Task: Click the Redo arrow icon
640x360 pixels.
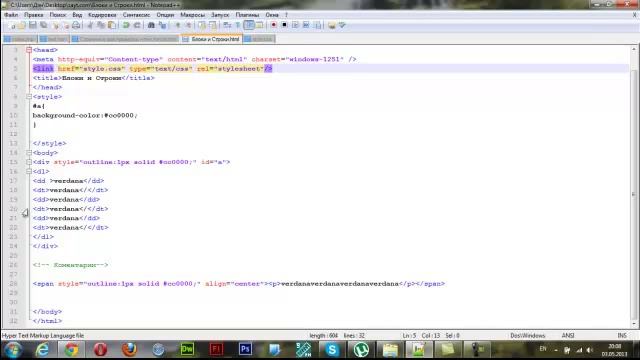Action: click(x=137, y=25)
